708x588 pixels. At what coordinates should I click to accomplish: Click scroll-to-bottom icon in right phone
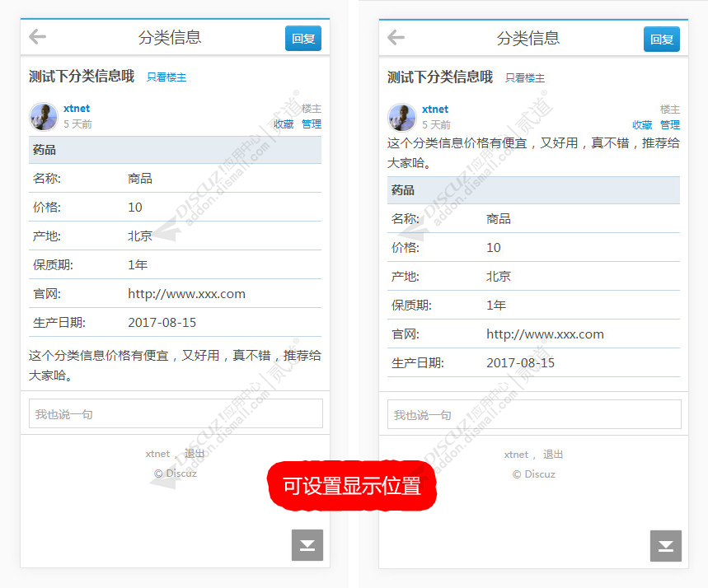pos(666,546)
